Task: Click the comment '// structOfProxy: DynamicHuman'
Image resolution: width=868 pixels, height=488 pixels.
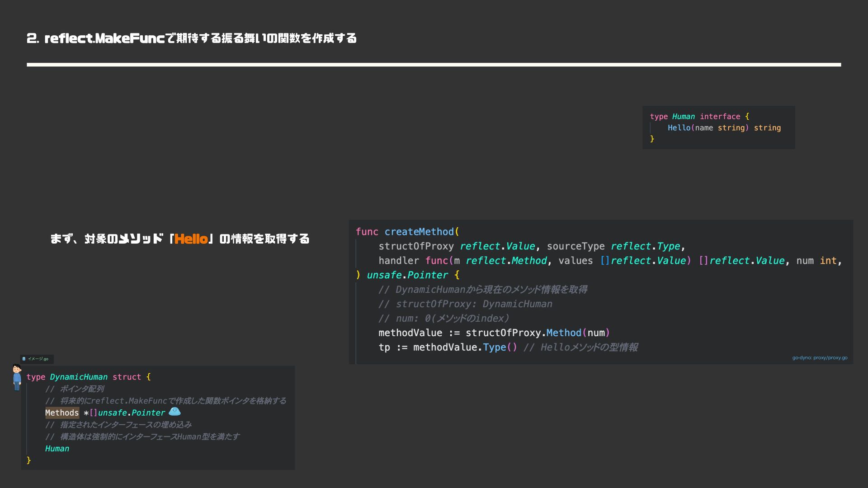Action: tap(465, 304)
